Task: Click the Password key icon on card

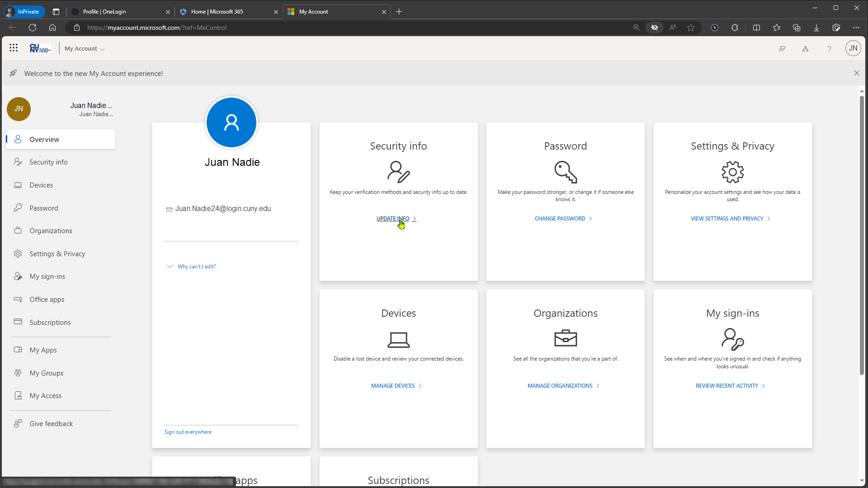Action: (x=565, y=172)
